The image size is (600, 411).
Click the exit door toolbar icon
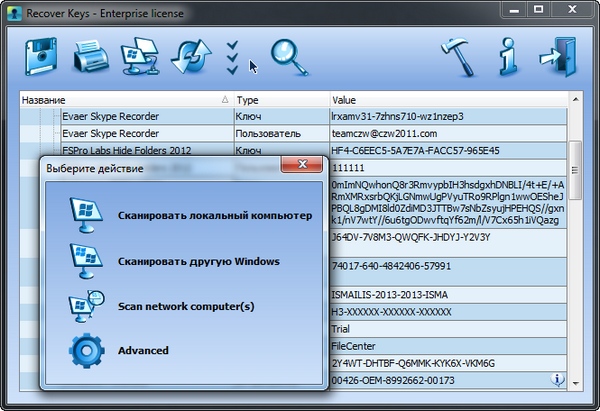point(558,57)
